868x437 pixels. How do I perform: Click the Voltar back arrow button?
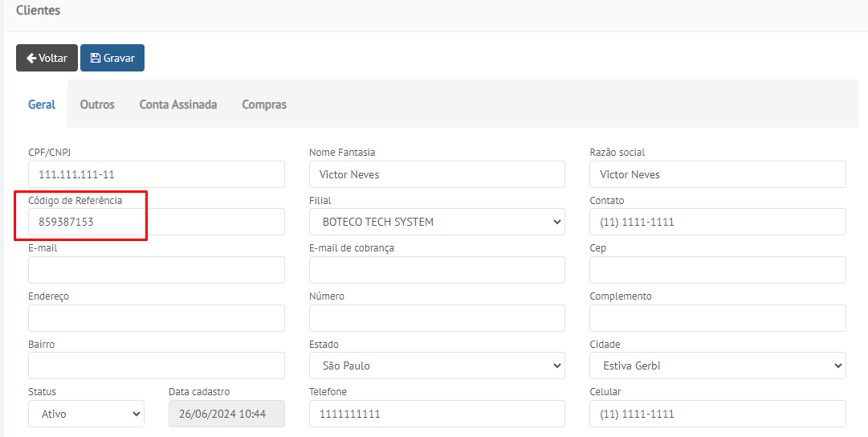tap(47, 58)
